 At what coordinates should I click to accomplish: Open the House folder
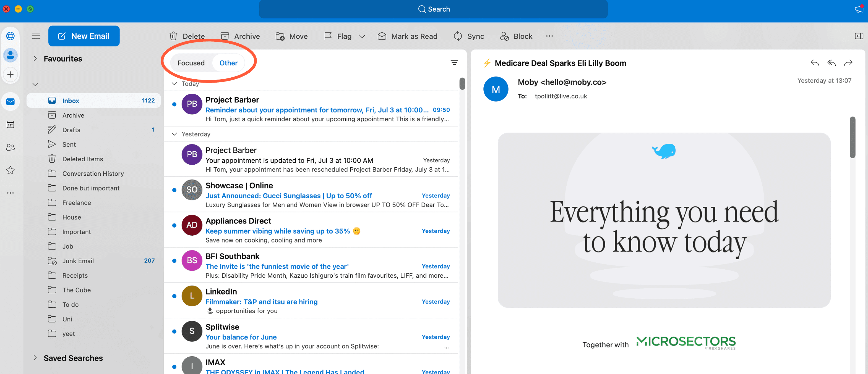[x=94, y=217]
